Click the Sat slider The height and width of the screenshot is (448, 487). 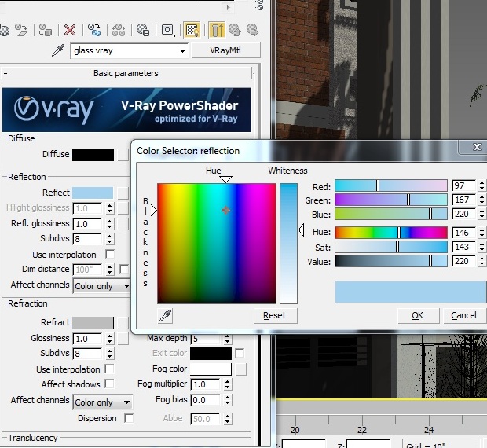coord(391,247)
